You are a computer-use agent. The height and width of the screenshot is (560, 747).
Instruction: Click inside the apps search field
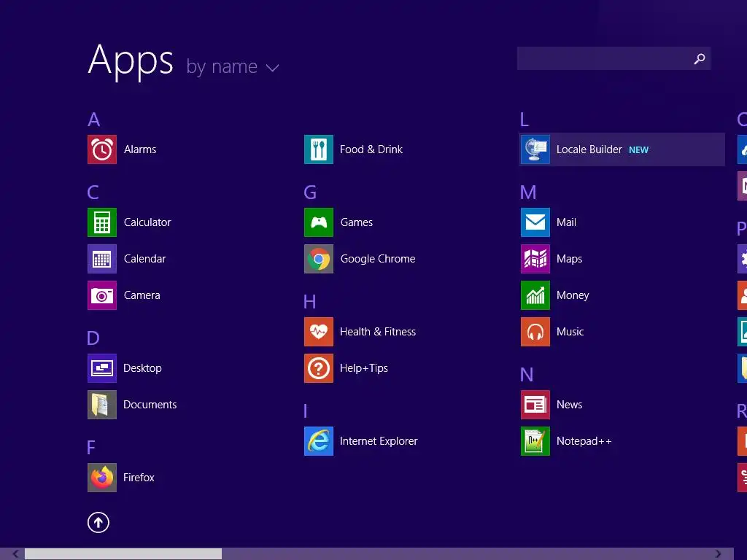[x=614, y=58]
